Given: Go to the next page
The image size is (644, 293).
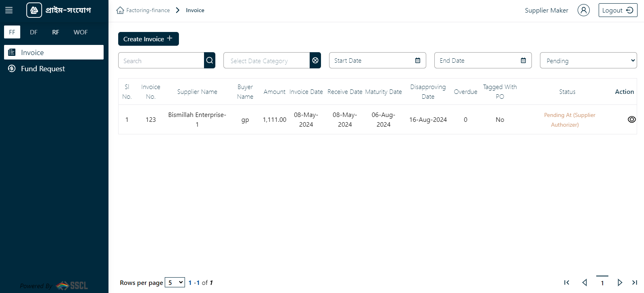Looking at the screenshot, I should click(620, 282).
